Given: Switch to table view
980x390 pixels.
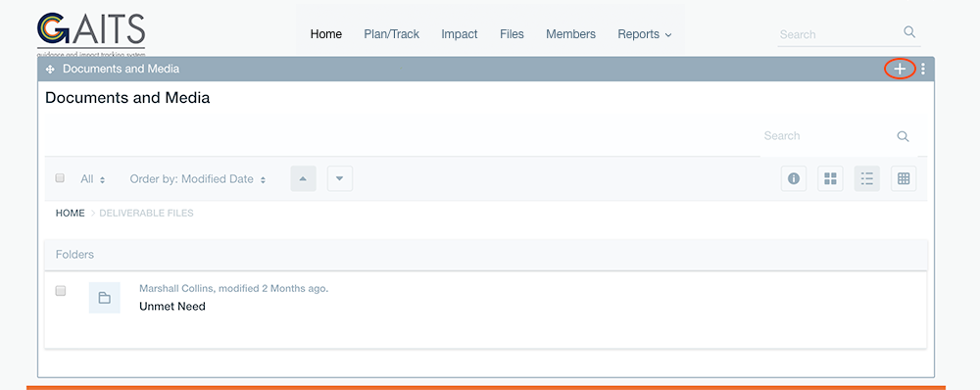Looking at the screenshot, I should [x=904, y=178].
